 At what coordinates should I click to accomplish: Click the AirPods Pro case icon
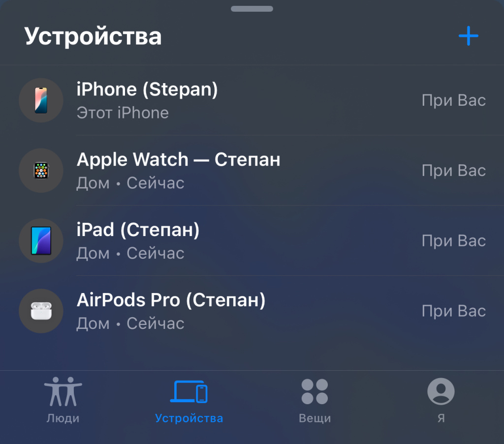click(x=41, y=311)
